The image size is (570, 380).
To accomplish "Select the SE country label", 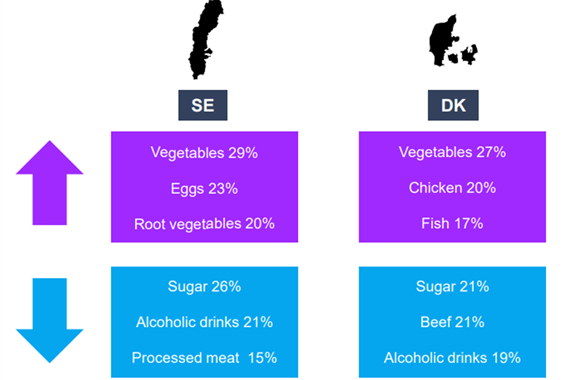I will click(202, 105).
